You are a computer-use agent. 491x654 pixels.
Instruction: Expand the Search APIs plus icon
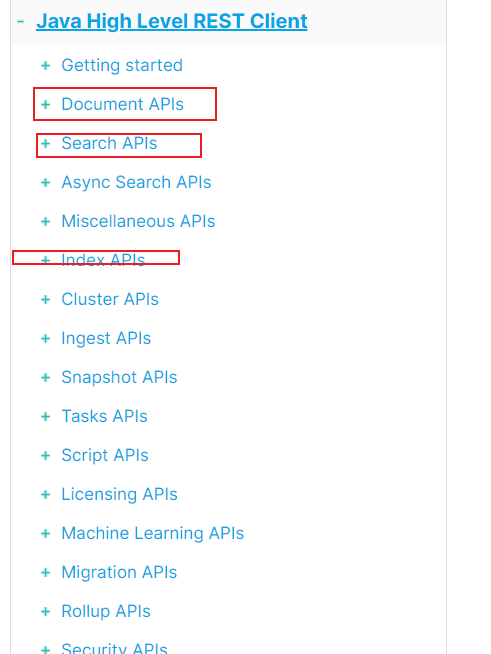(45, 143)
